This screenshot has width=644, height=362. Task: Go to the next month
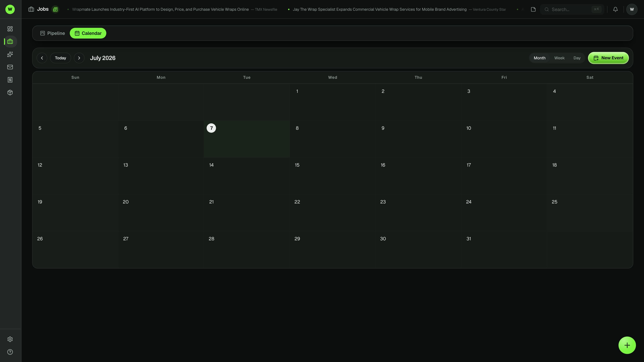[79, 58]
